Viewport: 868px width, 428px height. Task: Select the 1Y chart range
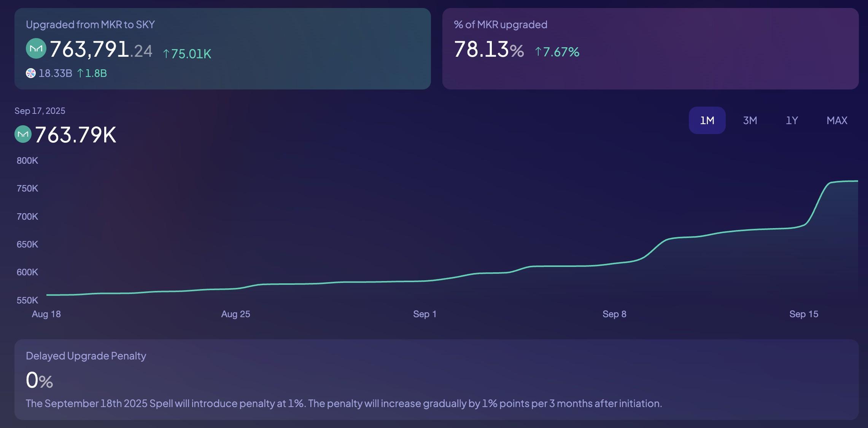point(792,120)
